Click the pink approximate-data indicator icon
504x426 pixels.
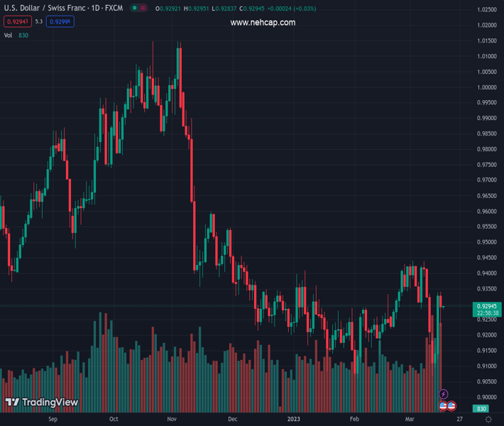point(143,8)
